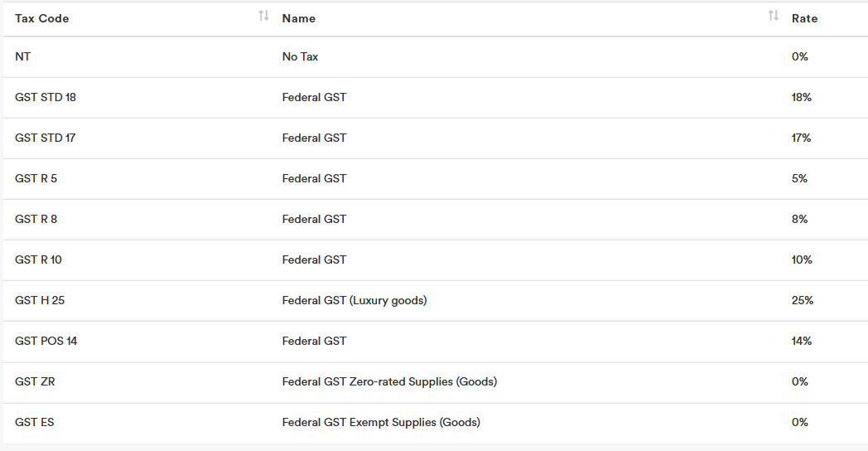868x451 pixels.
Task: Select the GST ES tax code
Action: click(x=35, y=423)
